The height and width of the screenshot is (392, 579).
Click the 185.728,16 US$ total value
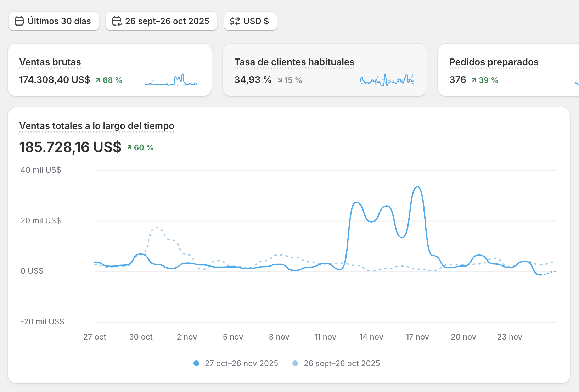tap(71, 147)
